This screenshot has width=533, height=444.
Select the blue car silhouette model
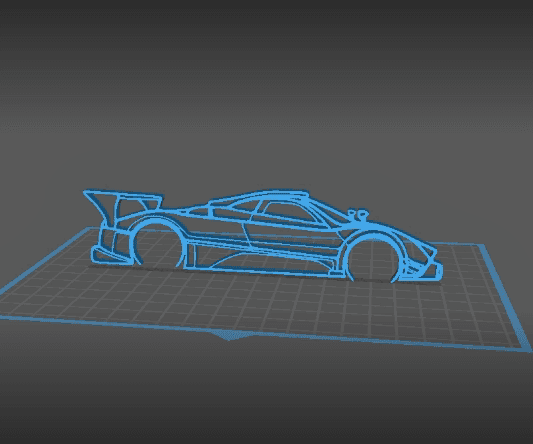click(x=262, y=236)
